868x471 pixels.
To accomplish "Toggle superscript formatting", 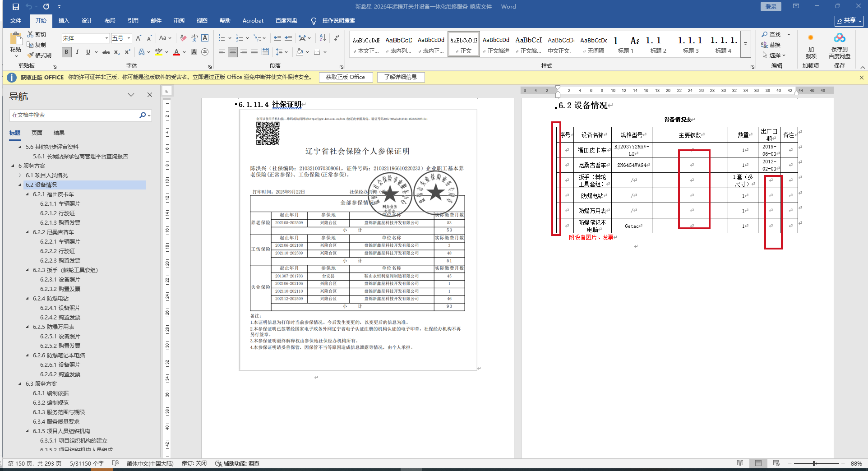I will click(128, 52).
